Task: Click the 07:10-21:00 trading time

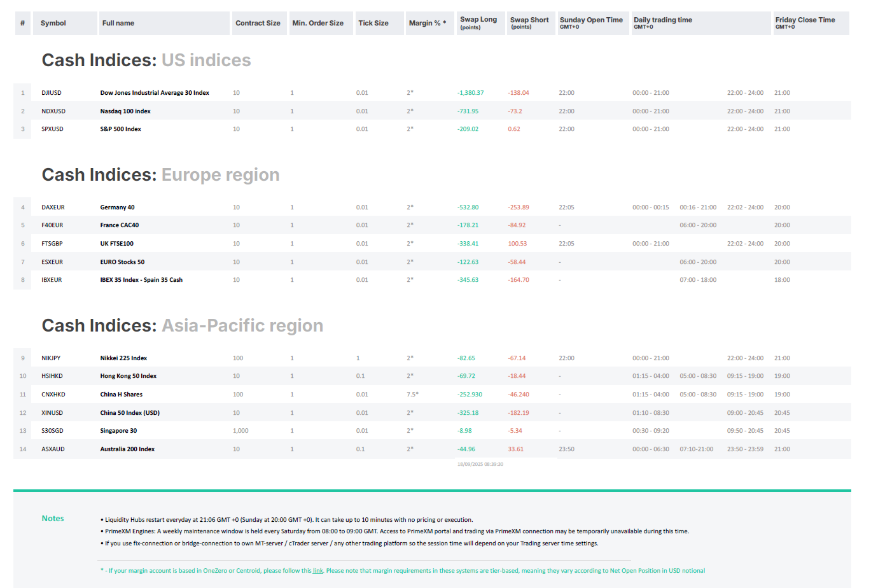Action: coord(697,449)
